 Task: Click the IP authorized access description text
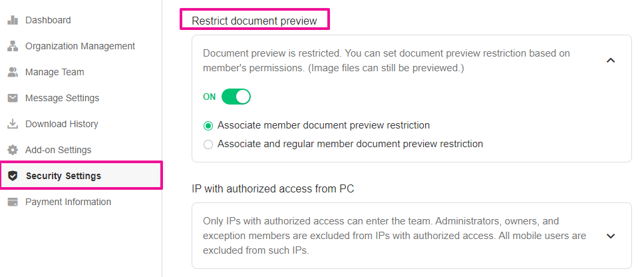(x=393, y=235)
